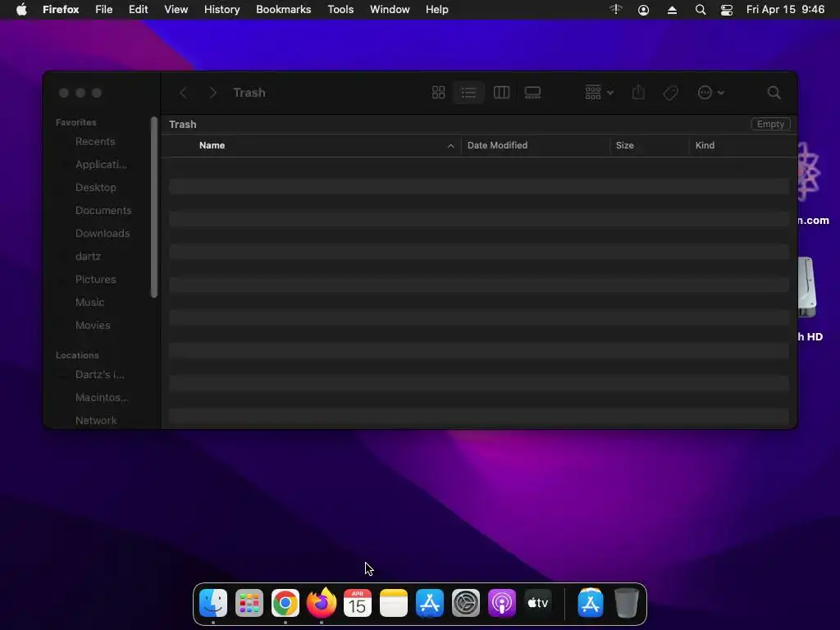Open Desktop in the sidebar
The width and height of the screenshot is (840, 630).
95,188
